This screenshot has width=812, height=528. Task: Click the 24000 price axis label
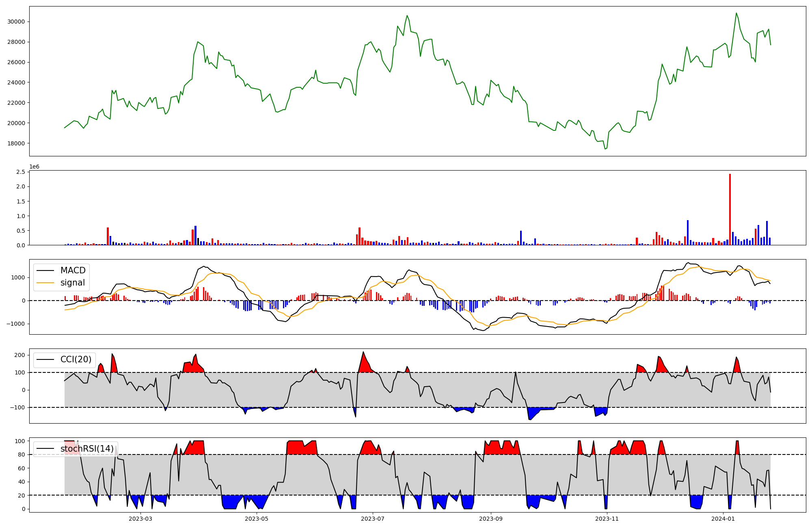point(16,82)
